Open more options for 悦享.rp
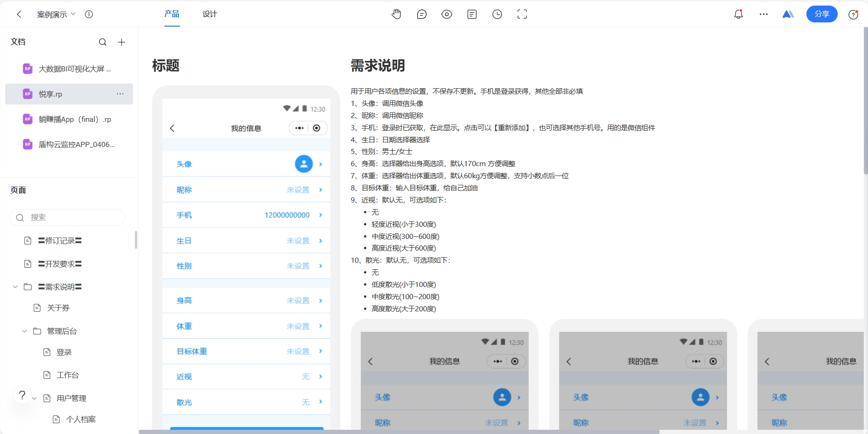The width and height of the screenshot is (868, 434). (120, 94)
